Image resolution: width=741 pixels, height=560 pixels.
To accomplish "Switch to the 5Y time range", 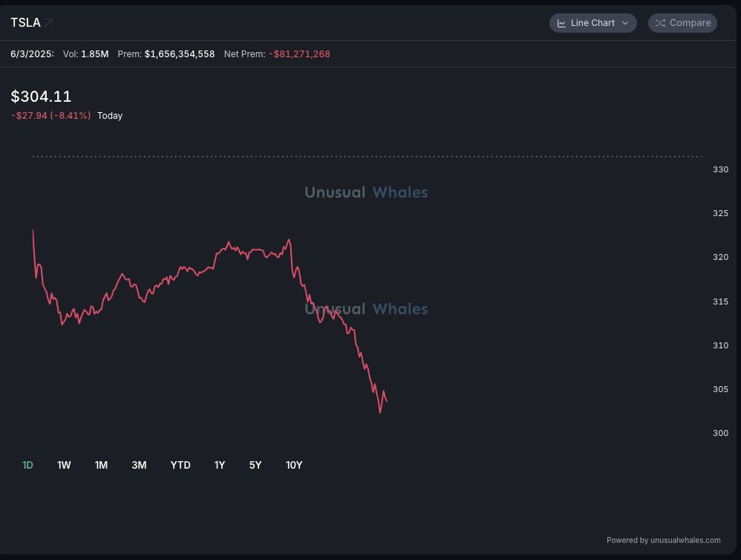I will coord(255,465).
